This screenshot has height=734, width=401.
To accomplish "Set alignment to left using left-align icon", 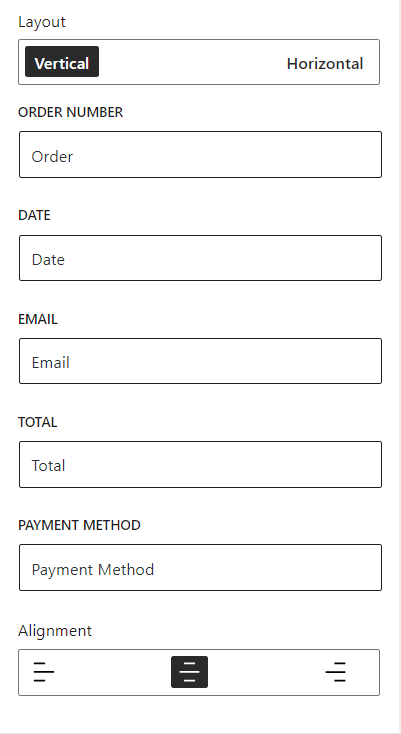I will (44, 672).
